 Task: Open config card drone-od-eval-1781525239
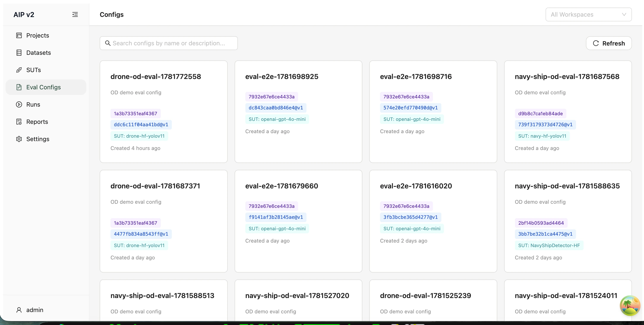[x=433, y=300]
